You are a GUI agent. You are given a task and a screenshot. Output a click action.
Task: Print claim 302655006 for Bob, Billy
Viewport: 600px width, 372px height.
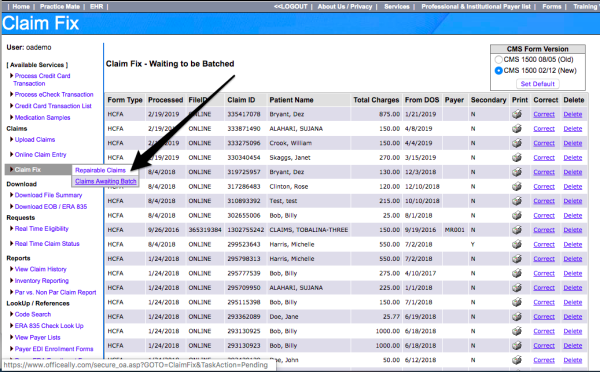pyautogui.click(x=517, y=215)
